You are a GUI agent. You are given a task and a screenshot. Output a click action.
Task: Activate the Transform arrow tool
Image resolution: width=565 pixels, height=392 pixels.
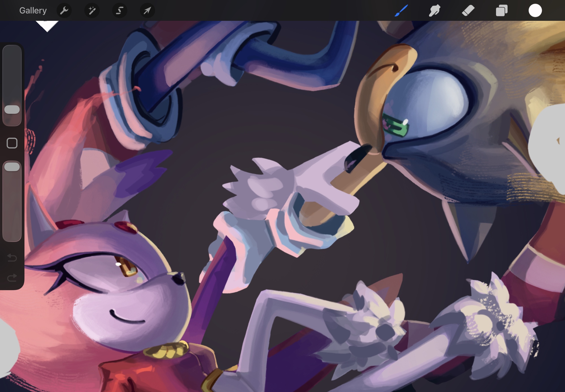point(147,10)
